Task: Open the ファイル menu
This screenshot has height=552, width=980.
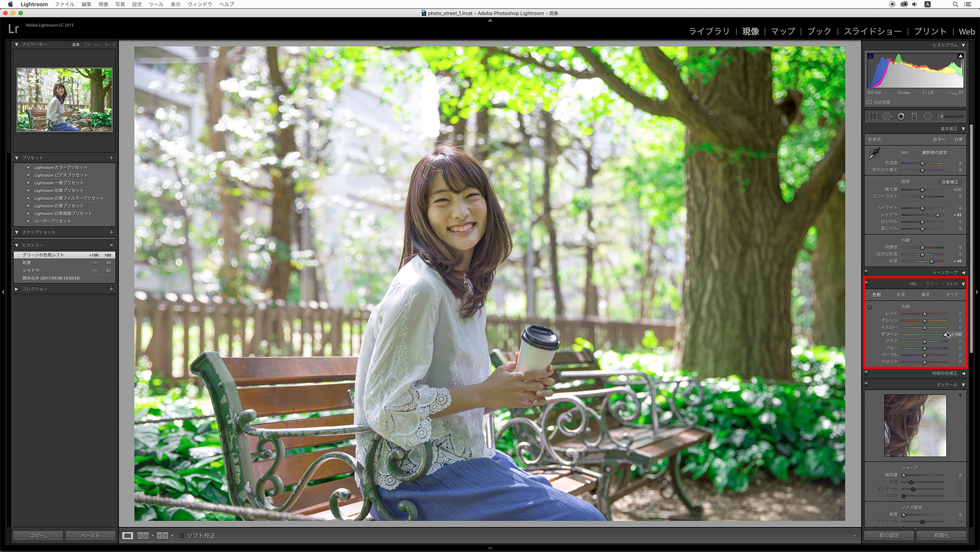Action: point(64,4)
